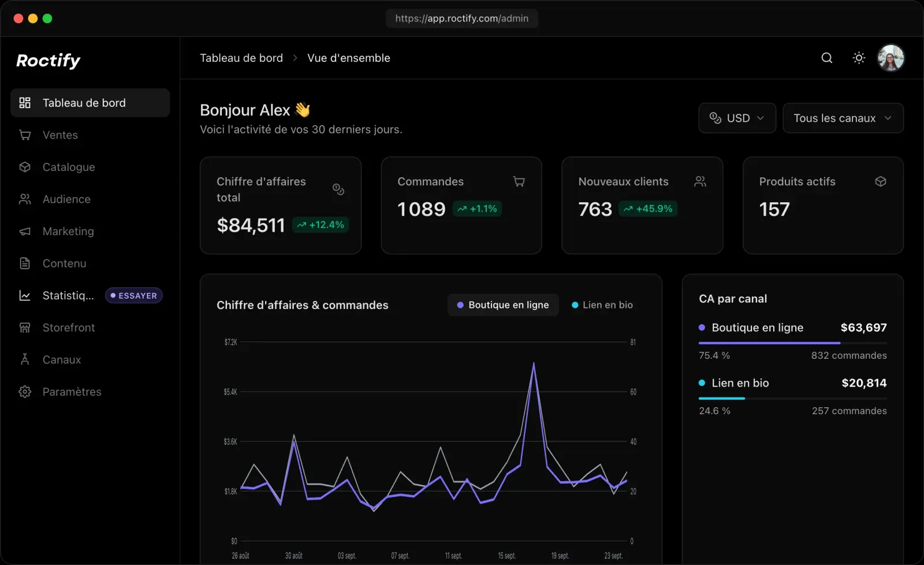Click the Canaux icon in sidebar
This screenshot has width=924, height=565.
pyautogui.click(x=25, y=359)
